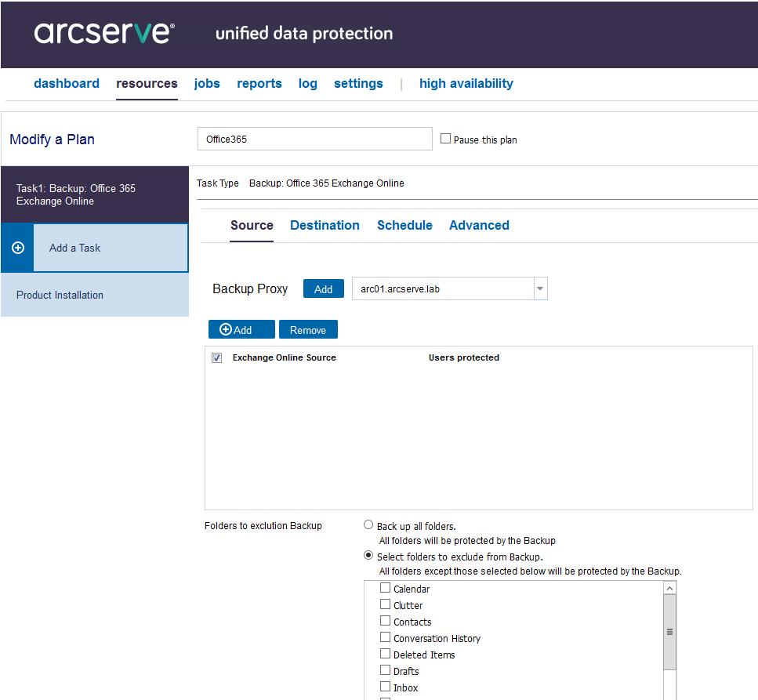758x700 pixels.
Task: Check the Inbox folder checkbox
Action: tap(385, 687)
